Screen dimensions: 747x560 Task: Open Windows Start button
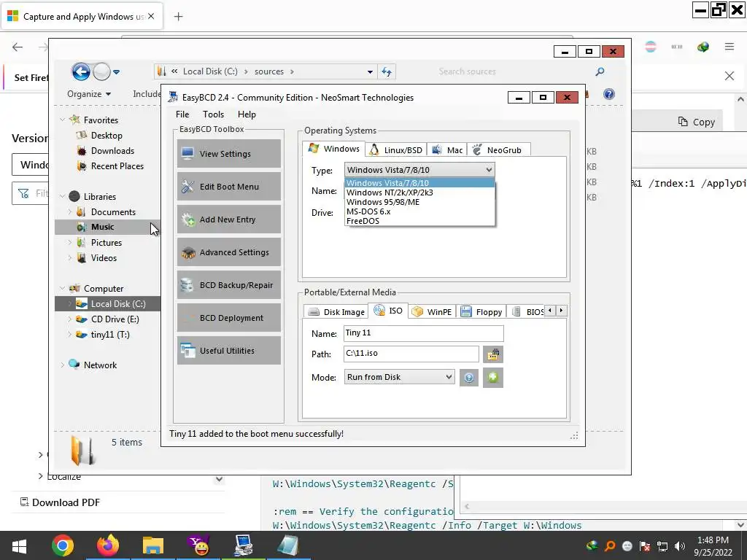point(19,545)
